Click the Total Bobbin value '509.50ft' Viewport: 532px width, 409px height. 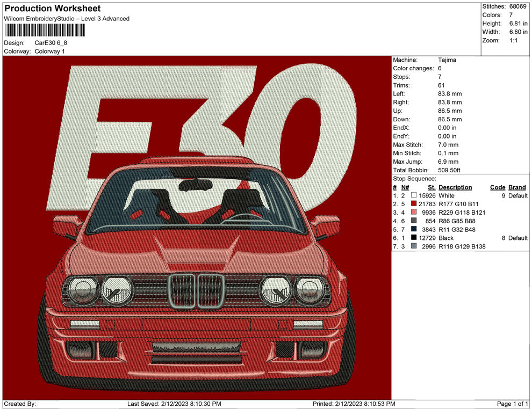449,170
